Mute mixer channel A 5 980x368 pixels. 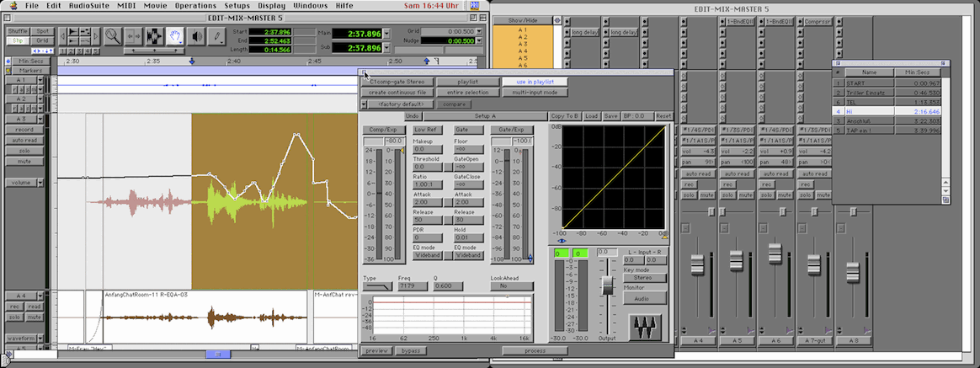[746, 195]
